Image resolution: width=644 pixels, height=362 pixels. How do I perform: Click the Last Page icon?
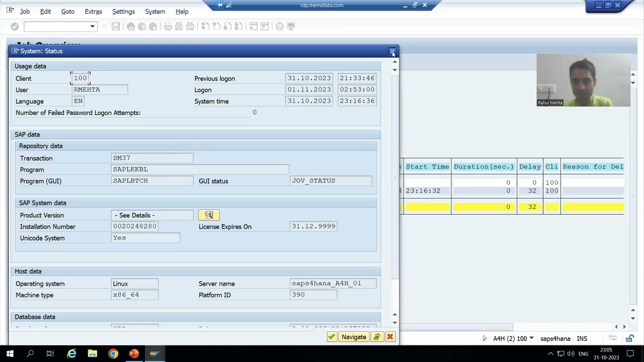coord(238,26)
